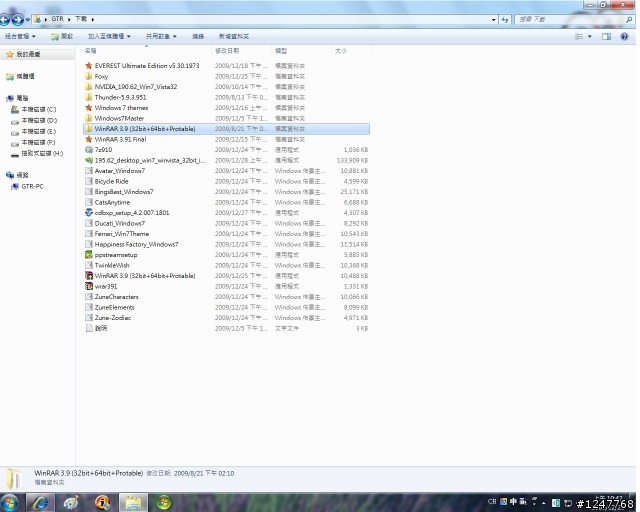Select the CatsAnytime file name
Image resolution: width=640 pixels, height=512 pixels.
coord(112,202)
